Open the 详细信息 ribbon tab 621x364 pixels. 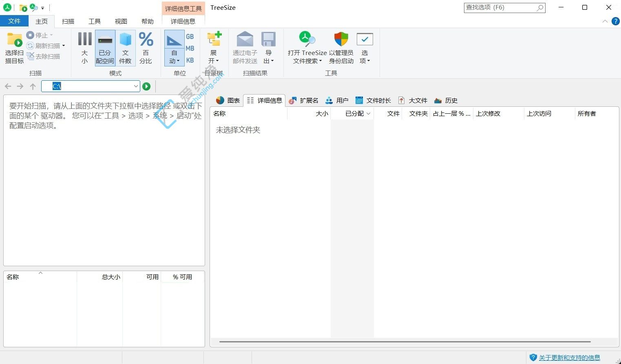click(x=183, y=21)
